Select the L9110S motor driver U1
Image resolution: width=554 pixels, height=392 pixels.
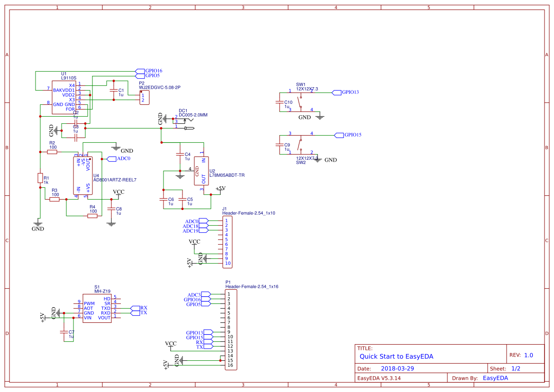click(x=63, y=96)
